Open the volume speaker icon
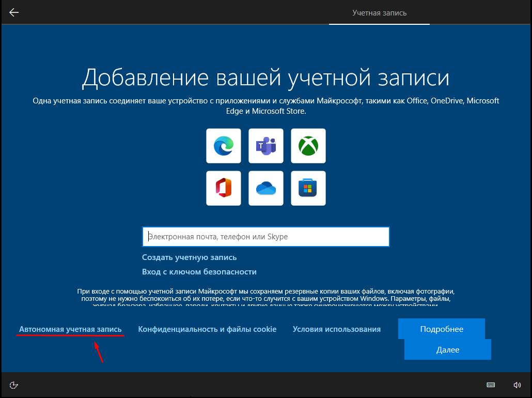Image resolution: width=532 pixels, height=398 pixels. point(517,385)
